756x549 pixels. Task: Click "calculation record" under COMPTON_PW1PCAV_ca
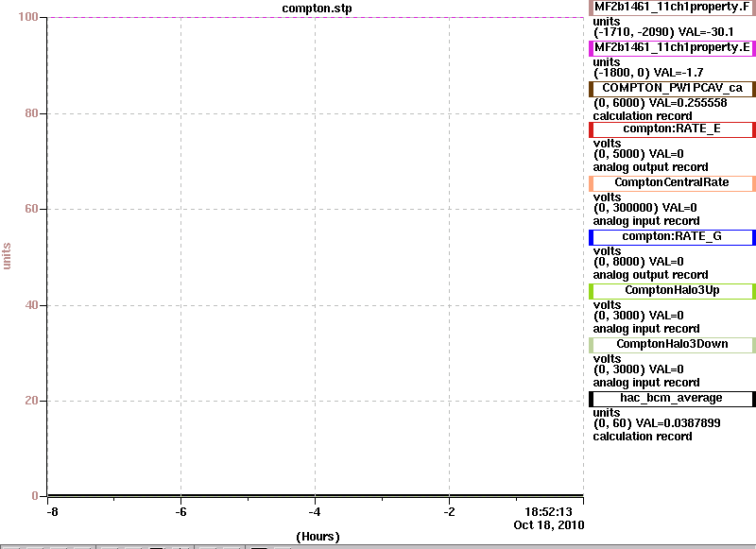[x=643, y=116]
